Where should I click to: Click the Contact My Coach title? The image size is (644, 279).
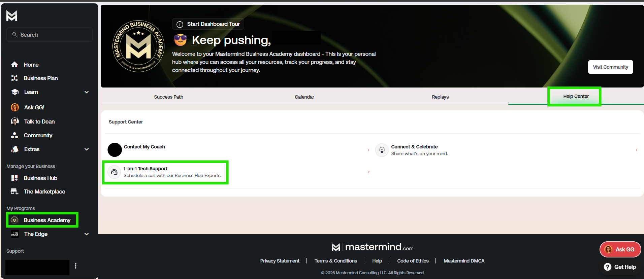(x=144, y=147)
